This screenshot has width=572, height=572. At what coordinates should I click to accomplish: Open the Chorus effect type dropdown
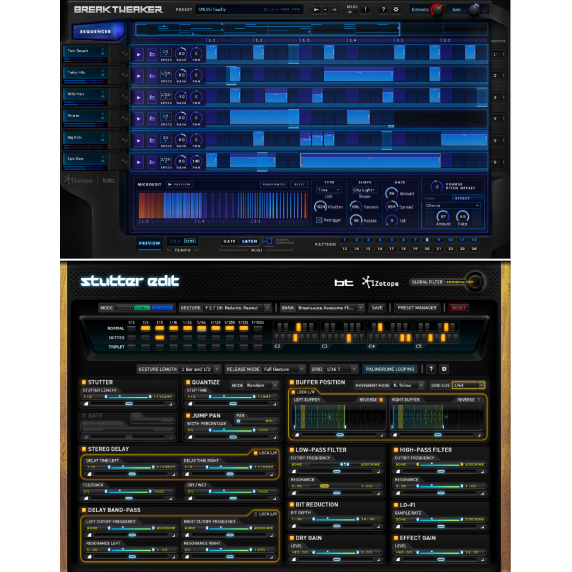tap(452, 206)
